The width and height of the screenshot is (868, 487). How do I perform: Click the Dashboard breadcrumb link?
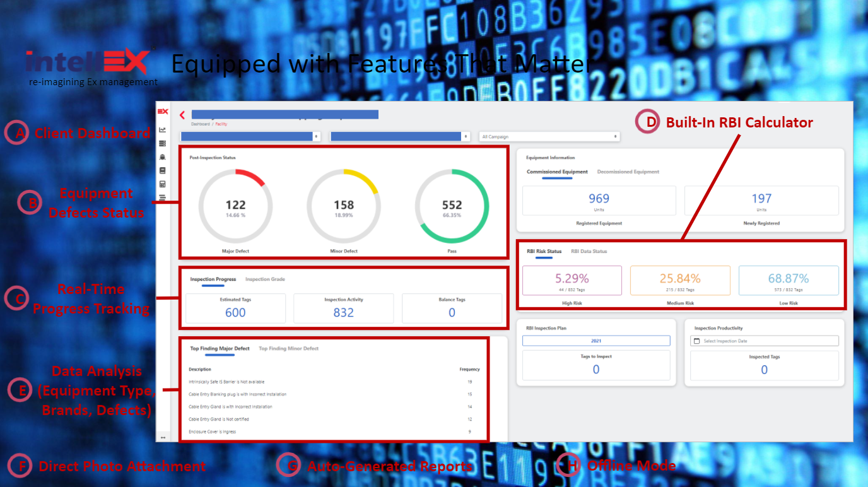(x=200, y=124)
